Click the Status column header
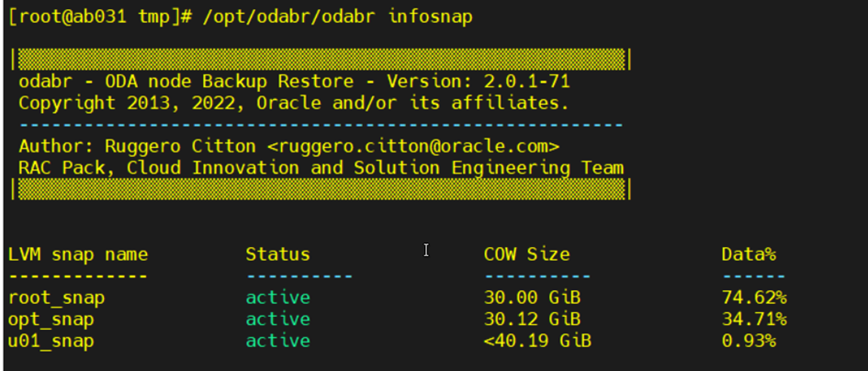This screenshot has height=371, width=868. (277, 254)
